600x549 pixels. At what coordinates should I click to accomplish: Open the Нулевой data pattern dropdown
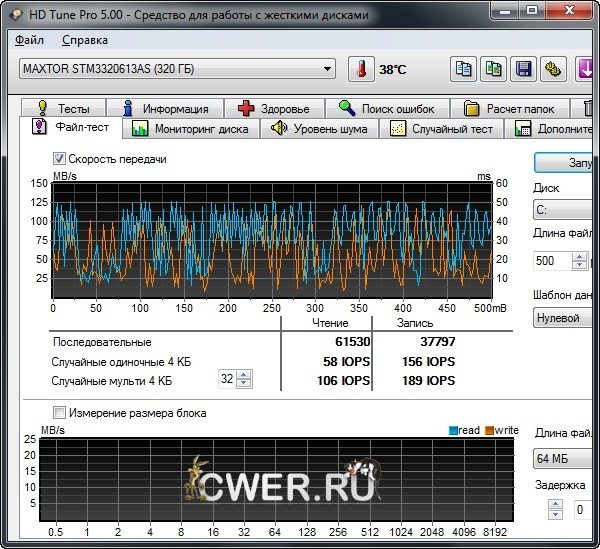[565, 317]
